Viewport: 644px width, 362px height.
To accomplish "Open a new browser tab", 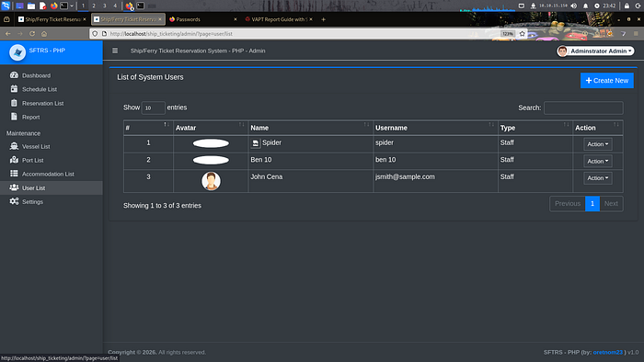I will tap(323, 19).
